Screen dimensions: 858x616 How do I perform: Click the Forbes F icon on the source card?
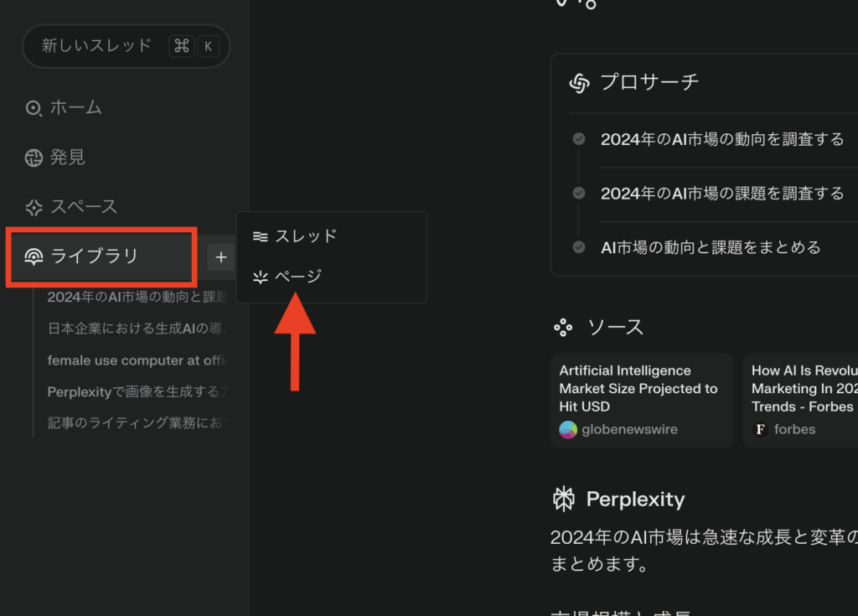(x=760, y=429)
